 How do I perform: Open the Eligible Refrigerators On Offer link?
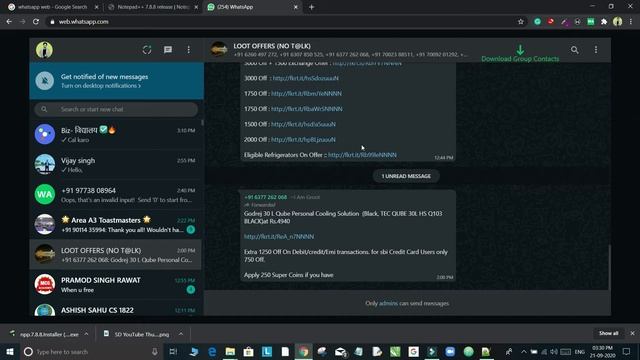(x=362, y=155)
